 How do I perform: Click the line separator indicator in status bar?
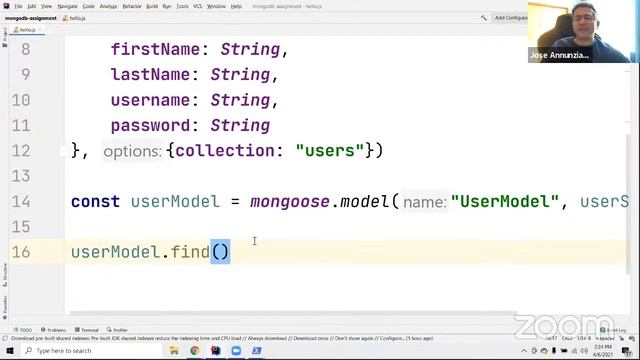567,338
